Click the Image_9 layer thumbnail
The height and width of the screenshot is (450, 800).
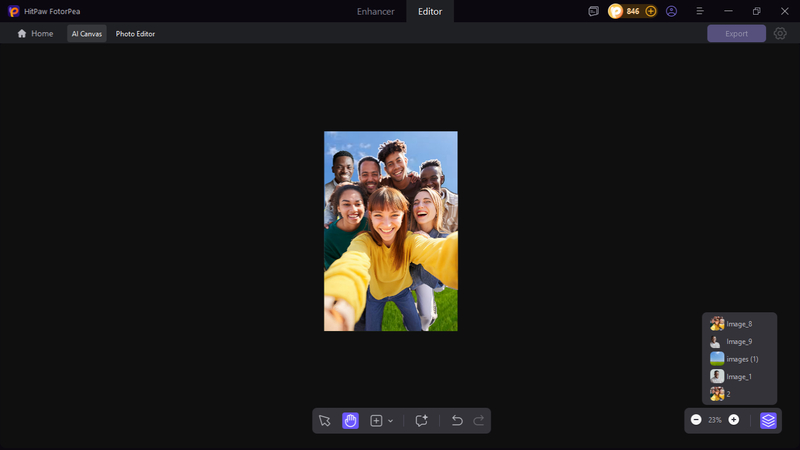(717, 341)
